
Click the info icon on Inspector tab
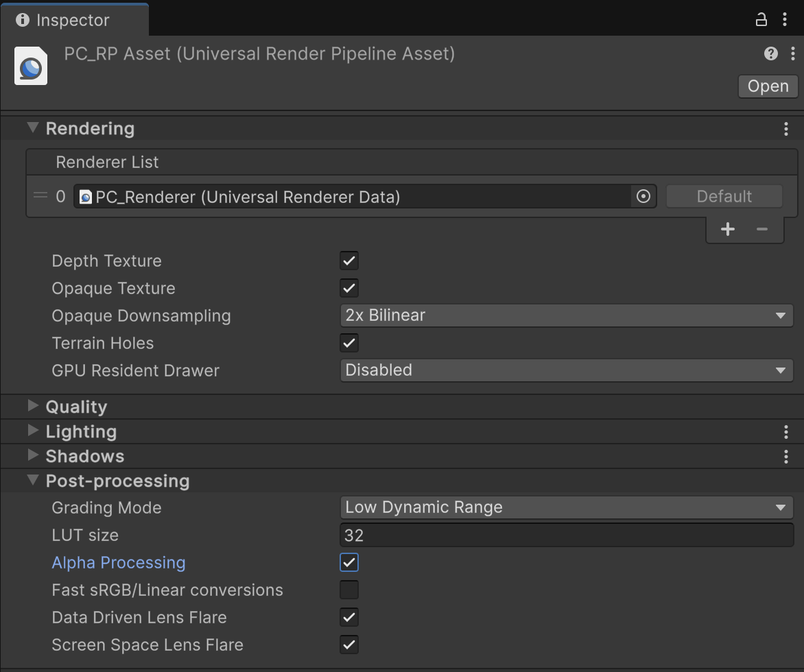[x=23, y=20]
